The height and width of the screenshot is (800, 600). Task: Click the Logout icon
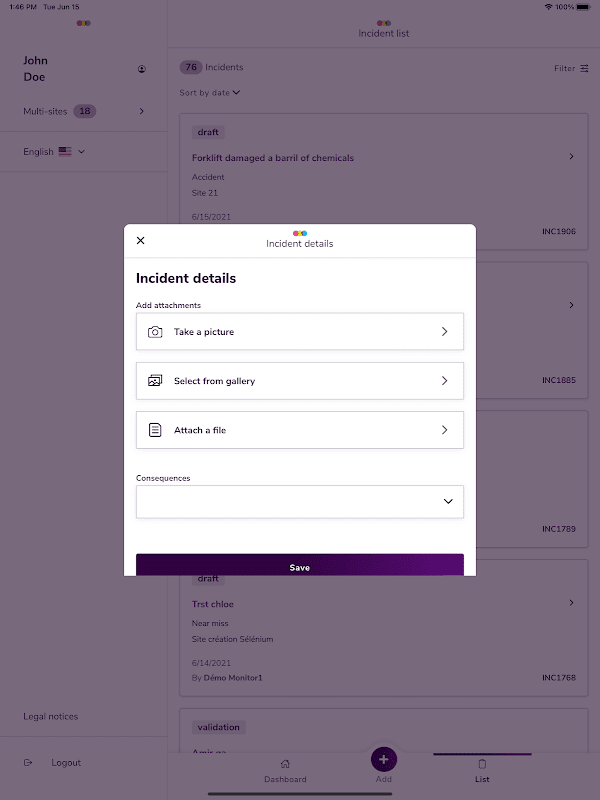[x=29, y=763]
